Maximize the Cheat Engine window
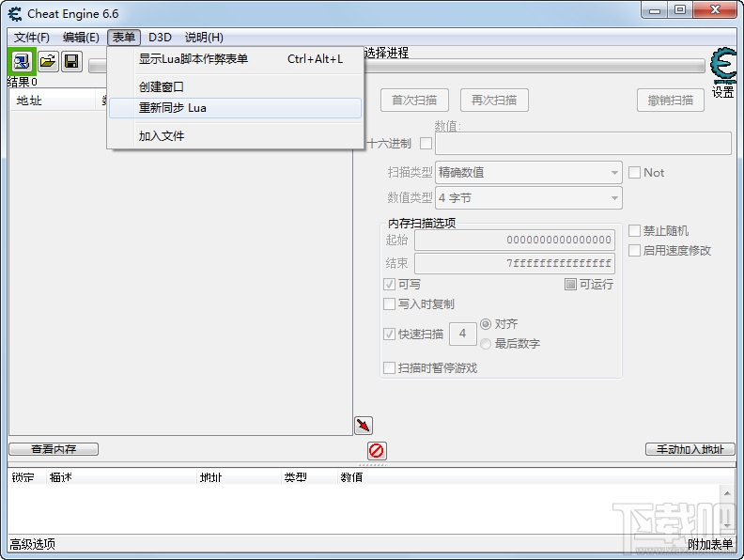The width and height of the screenshot is (744, 560). [680, 10]
